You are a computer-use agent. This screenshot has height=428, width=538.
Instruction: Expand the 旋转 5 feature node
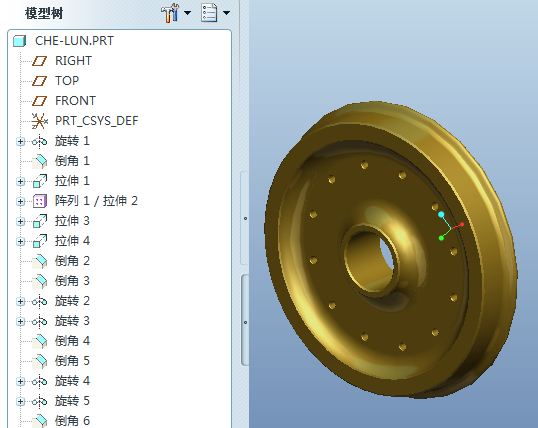pos(21,401)
